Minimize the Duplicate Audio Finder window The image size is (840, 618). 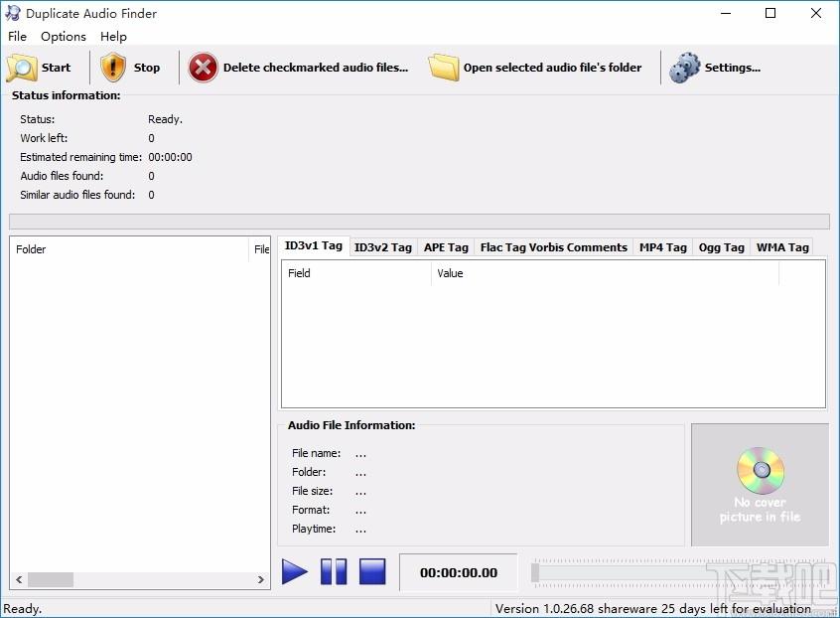tap(726, 13)
